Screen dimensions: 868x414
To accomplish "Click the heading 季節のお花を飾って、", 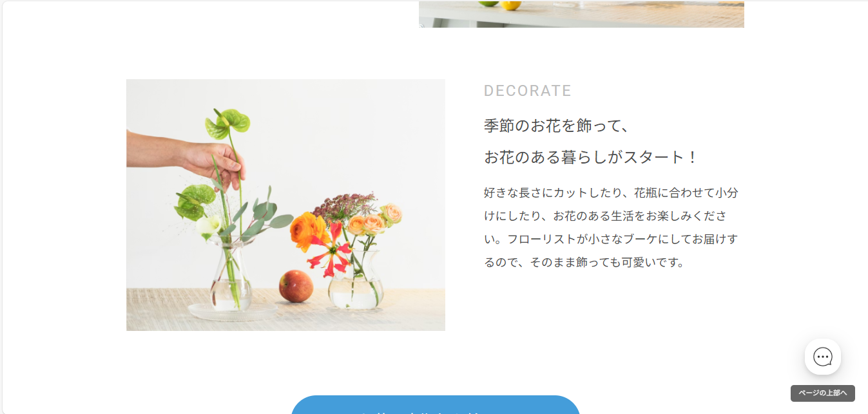I will [556, 126].
